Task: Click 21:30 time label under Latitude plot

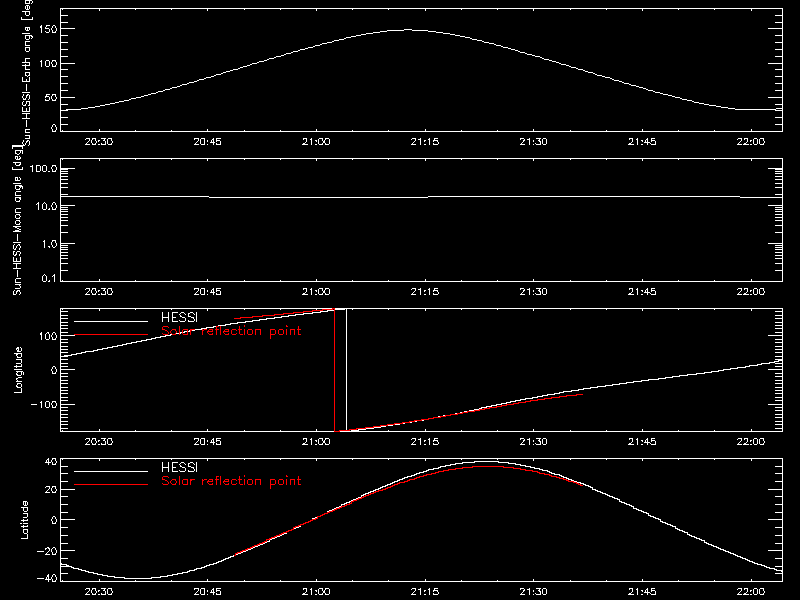Action: coord(533,592)
